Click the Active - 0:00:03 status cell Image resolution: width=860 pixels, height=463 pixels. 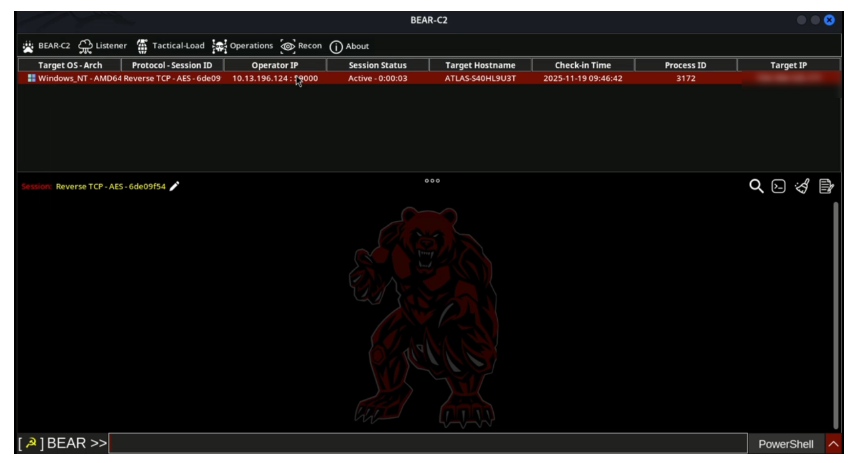tap(378, 78)
